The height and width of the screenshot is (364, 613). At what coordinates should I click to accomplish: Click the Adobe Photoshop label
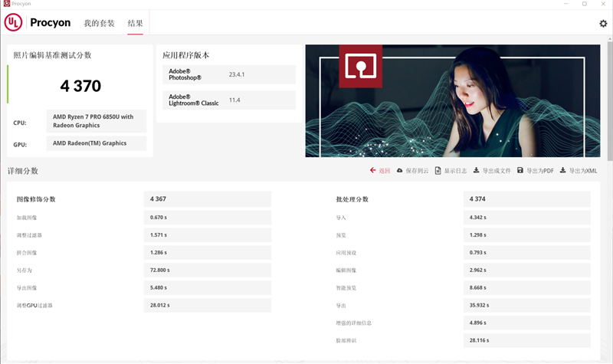click(185, 74)
